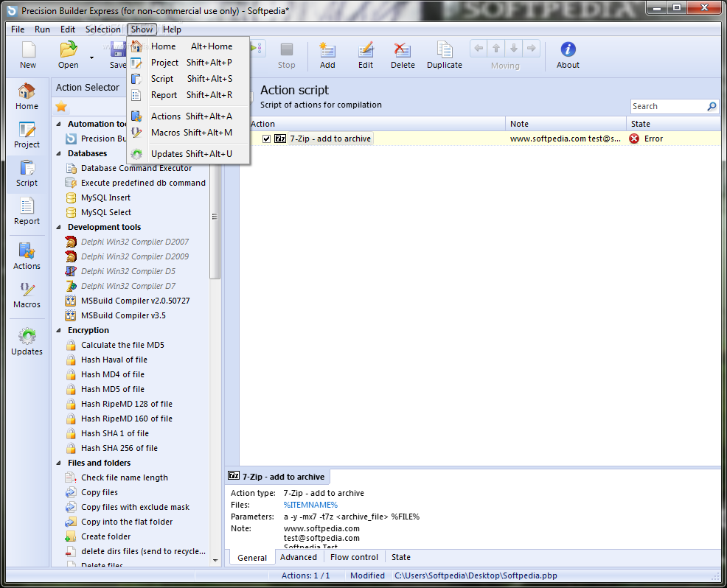Collapse the Development tools group
This screenshot has height=588, width=727.
59,228
